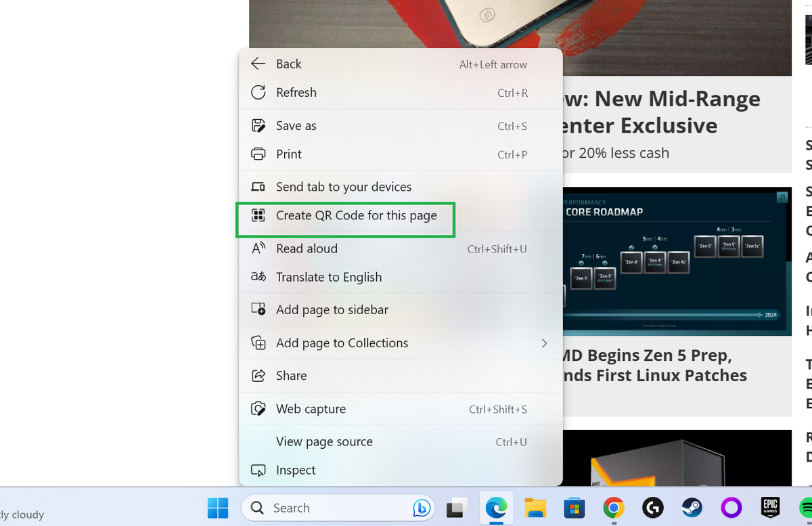Open Logitech G Hub from the taskbar
Viewport: 812px width, 526px height.
click(652, 508)
